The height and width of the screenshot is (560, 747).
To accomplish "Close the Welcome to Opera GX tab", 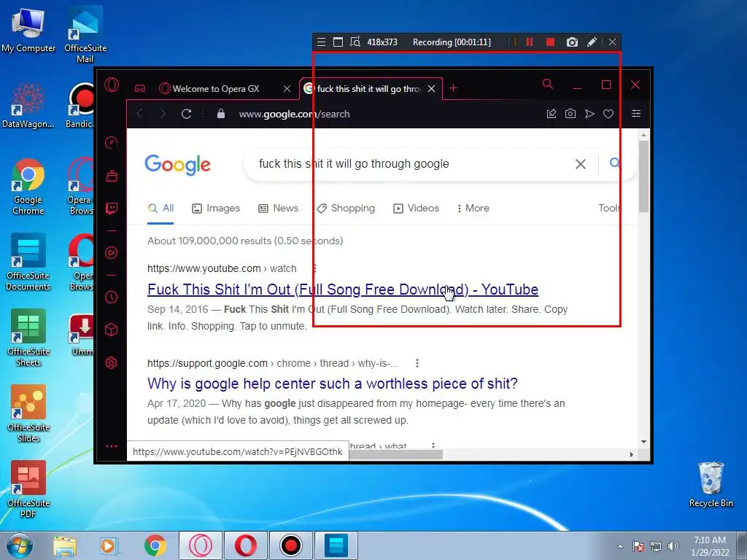I will [287, 88].
